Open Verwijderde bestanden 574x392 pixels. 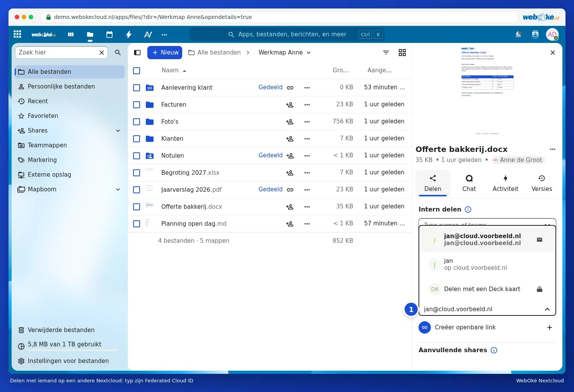[x=70, y=330]
